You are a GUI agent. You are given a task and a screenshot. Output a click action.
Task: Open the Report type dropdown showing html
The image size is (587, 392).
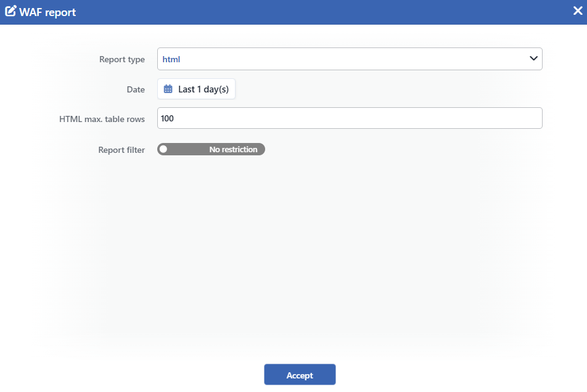pyautogui.click(x=350, y=59)
